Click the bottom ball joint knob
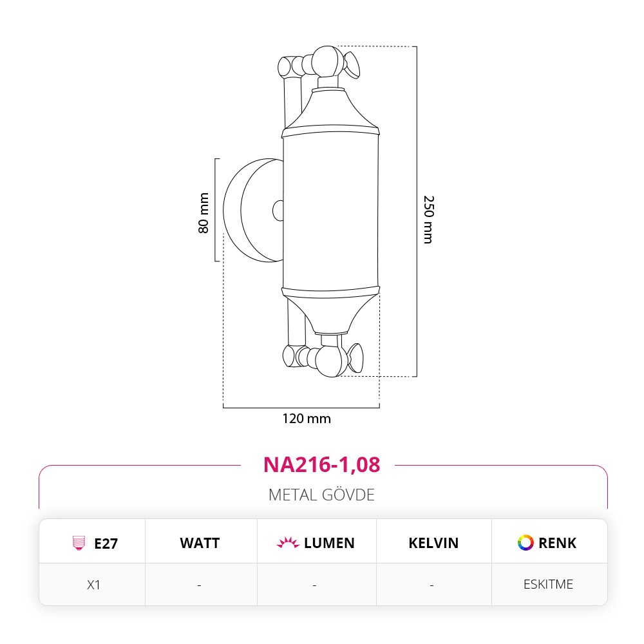This screenshot has height=644, width=644. pos(332,361)
